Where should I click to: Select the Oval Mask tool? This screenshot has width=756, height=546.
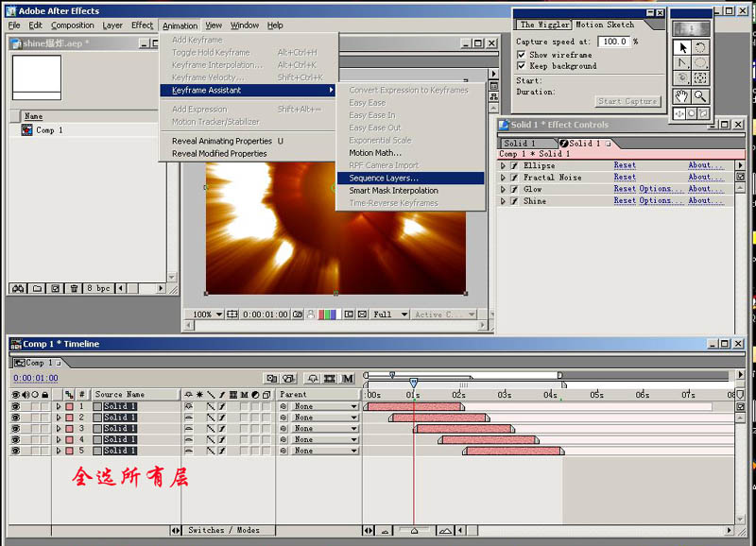[700, 62]
